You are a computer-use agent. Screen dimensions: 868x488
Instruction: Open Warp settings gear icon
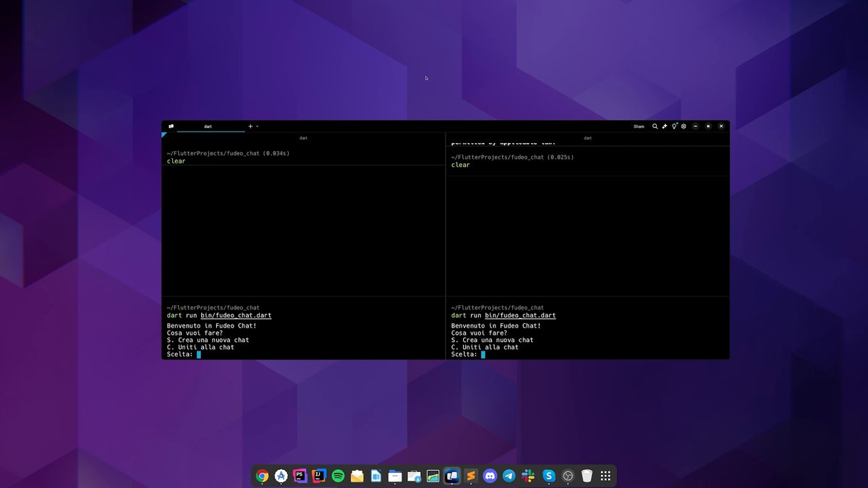pyautogui.click(x=684, y=127)
